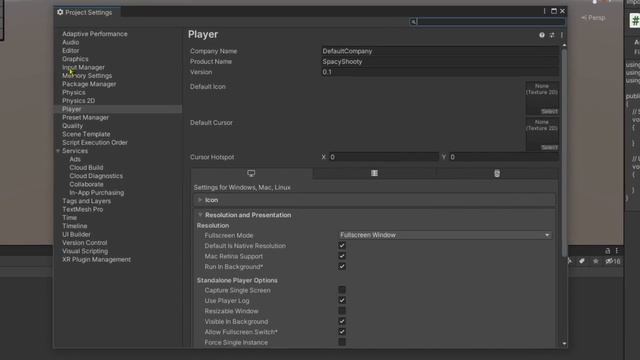The image size is (640, 360).
Task: Click the Company Name field
Action: (x=440, y=51)
